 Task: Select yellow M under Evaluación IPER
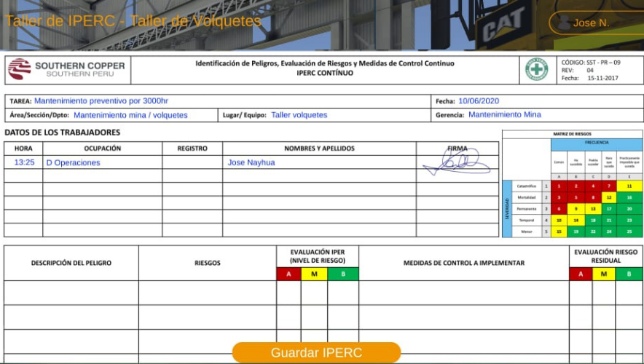click(x=314, y=274)
